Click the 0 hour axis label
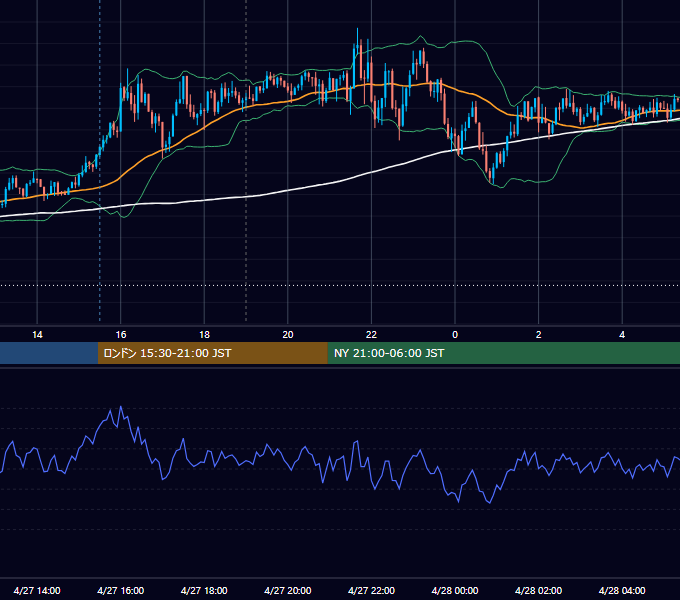This screenshot has height=600, width=680. (455, 335)
